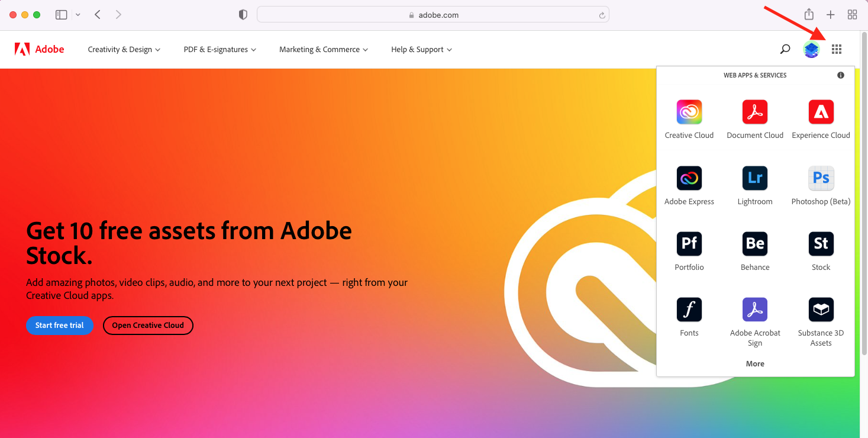
Task: Open the Creative Cloud web app icon
Action: pyautogui.click(x=689, y=112)
